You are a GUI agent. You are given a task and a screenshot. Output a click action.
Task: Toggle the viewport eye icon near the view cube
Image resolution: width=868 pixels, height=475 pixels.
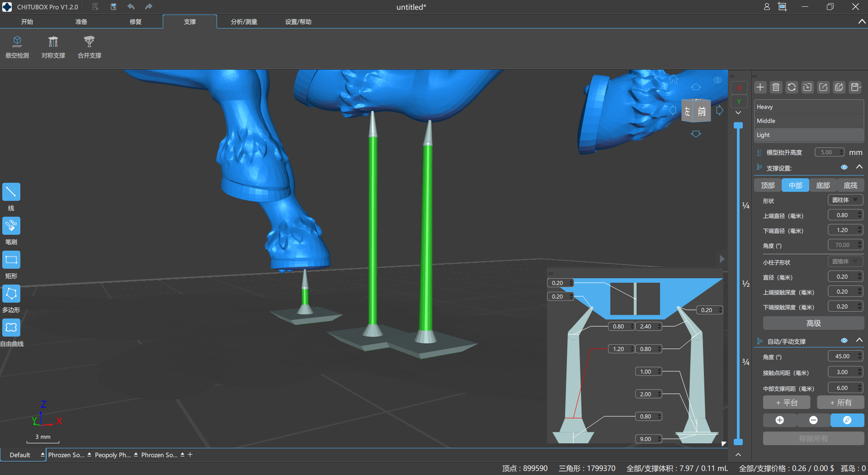point(717,80)
